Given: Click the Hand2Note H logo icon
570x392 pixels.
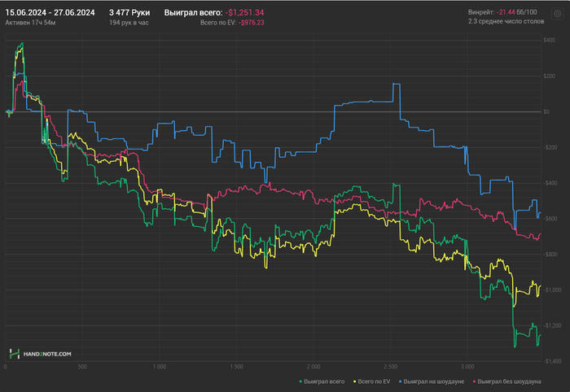Looking at the screenshot, I should tap(15, 354).
